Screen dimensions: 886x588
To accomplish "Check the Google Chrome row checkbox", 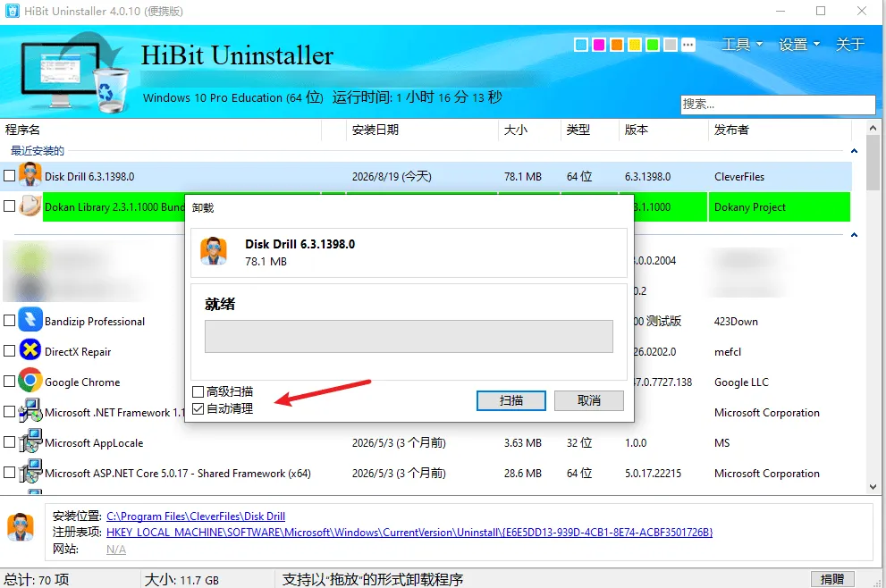I will pyautogui.click(x=9, y=382).
